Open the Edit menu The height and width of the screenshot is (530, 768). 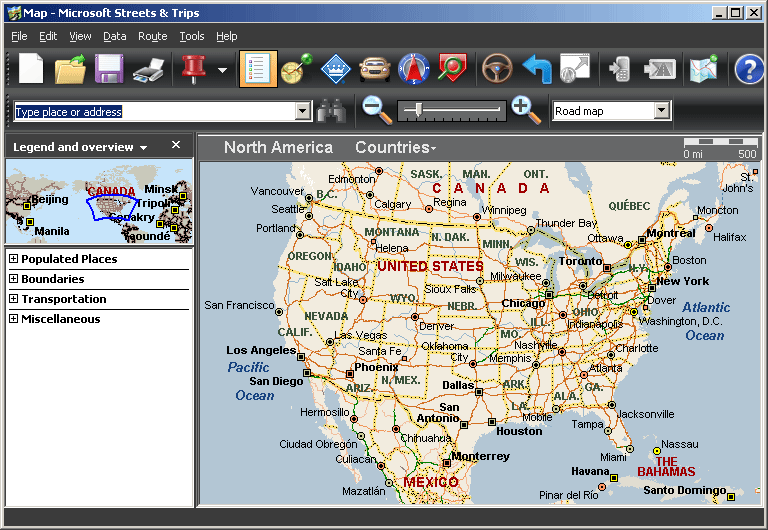point(48,36)
